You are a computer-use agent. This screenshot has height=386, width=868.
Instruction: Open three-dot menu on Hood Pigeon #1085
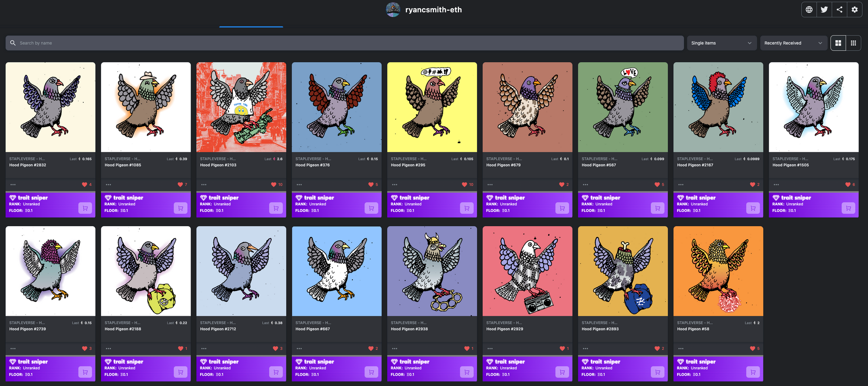click(x=108, y=185)
